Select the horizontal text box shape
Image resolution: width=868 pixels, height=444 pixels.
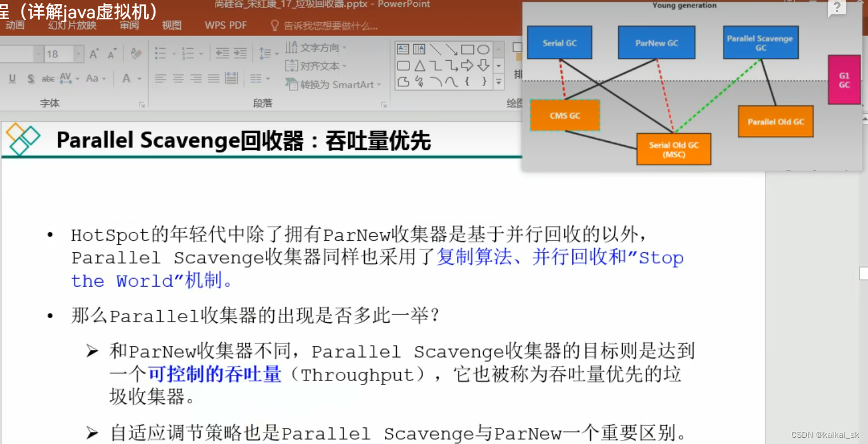click(x=403, y=50)
